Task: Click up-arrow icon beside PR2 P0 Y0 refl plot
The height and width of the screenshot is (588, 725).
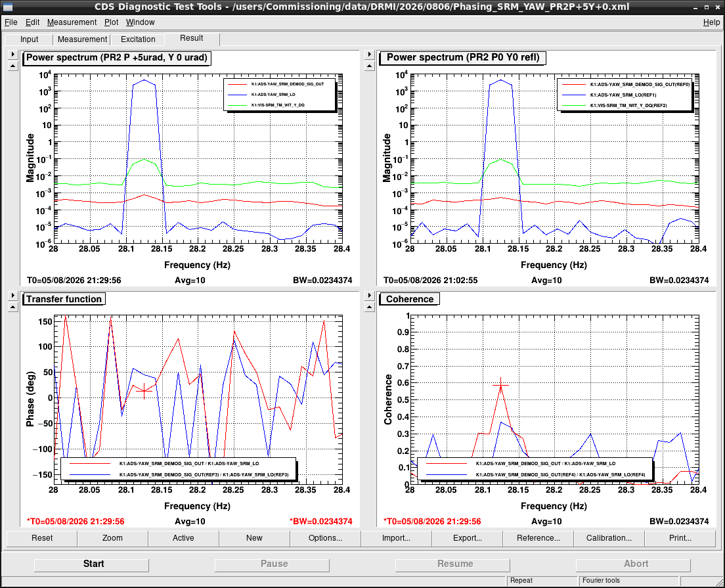Action: point(369,66)
